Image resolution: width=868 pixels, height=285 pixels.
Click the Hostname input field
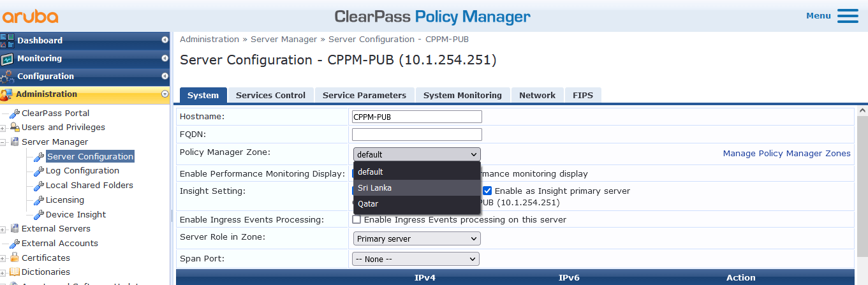coord(417,117)
